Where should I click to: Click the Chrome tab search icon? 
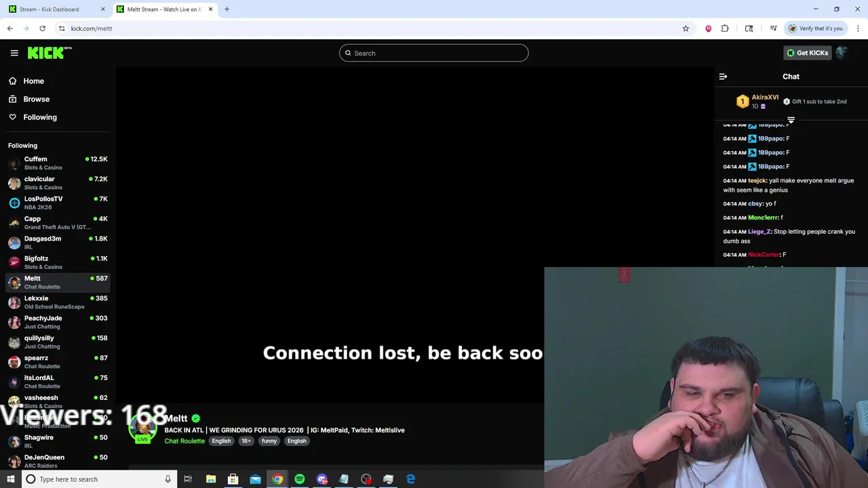pos(749,28)
